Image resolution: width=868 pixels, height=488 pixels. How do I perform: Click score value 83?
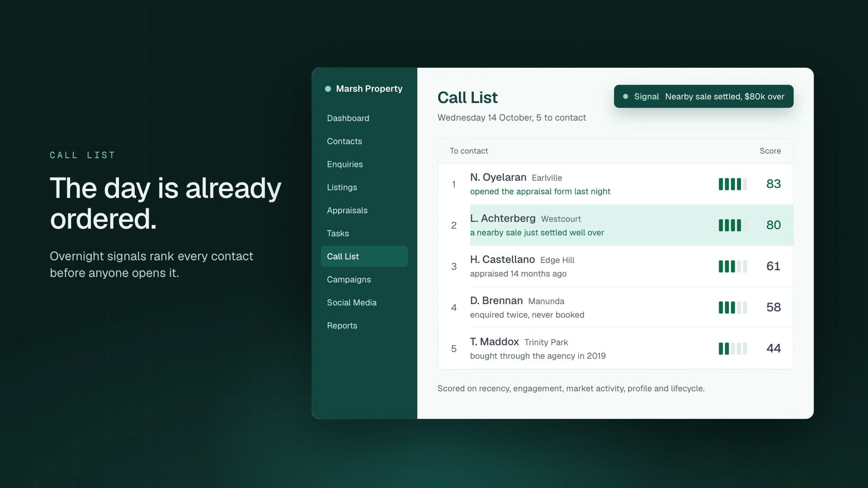[x=774, y=184]
